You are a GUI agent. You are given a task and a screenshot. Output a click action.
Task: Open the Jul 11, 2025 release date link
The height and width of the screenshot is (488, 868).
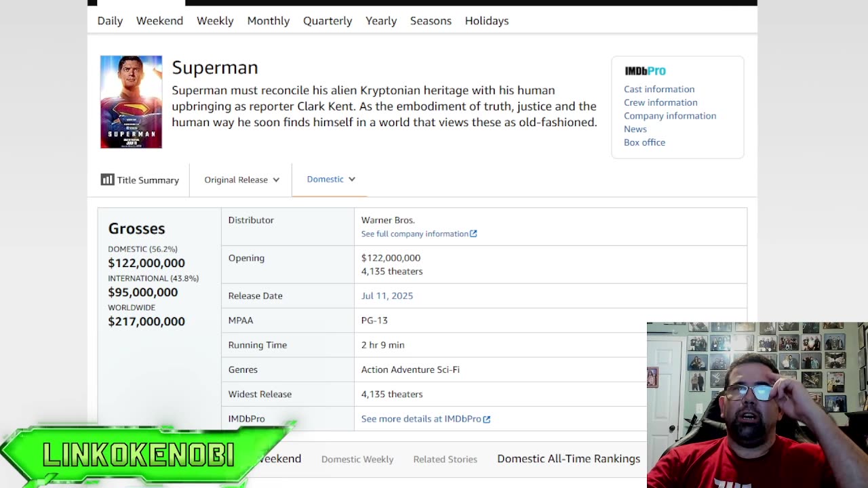click(x=387, y=296)
